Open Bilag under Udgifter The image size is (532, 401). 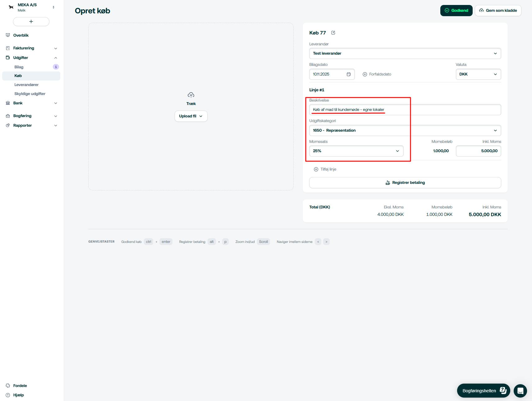click(19, 67)
